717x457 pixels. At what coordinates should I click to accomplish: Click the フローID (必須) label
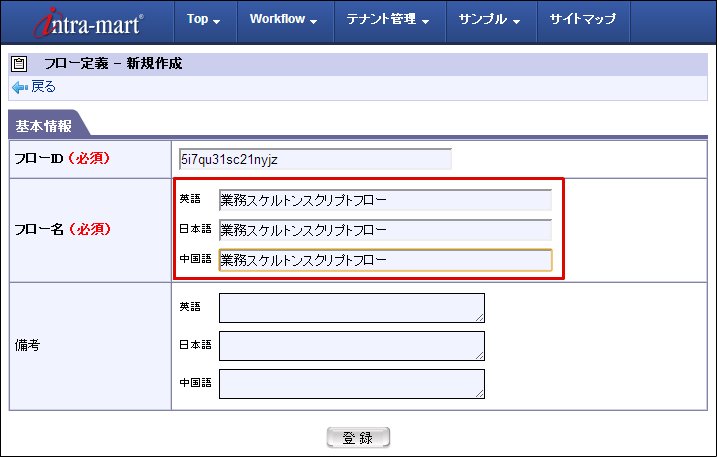pyautogui.click(x=62, y=158)
